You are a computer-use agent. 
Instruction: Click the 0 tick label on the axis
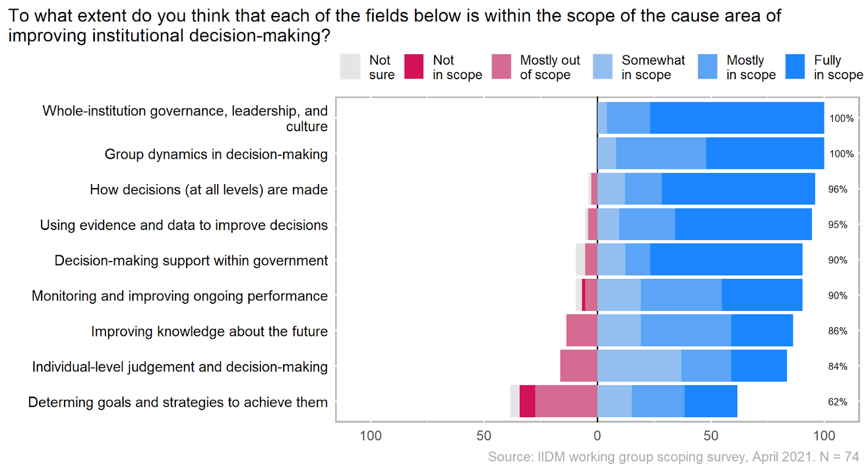point(597,436)
